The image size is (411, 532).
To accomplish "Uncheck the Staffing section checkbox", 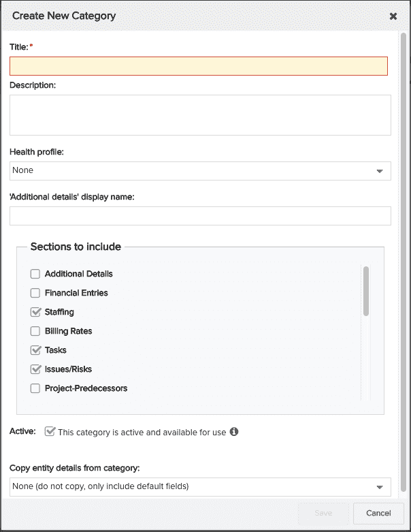I will [35, 312].
